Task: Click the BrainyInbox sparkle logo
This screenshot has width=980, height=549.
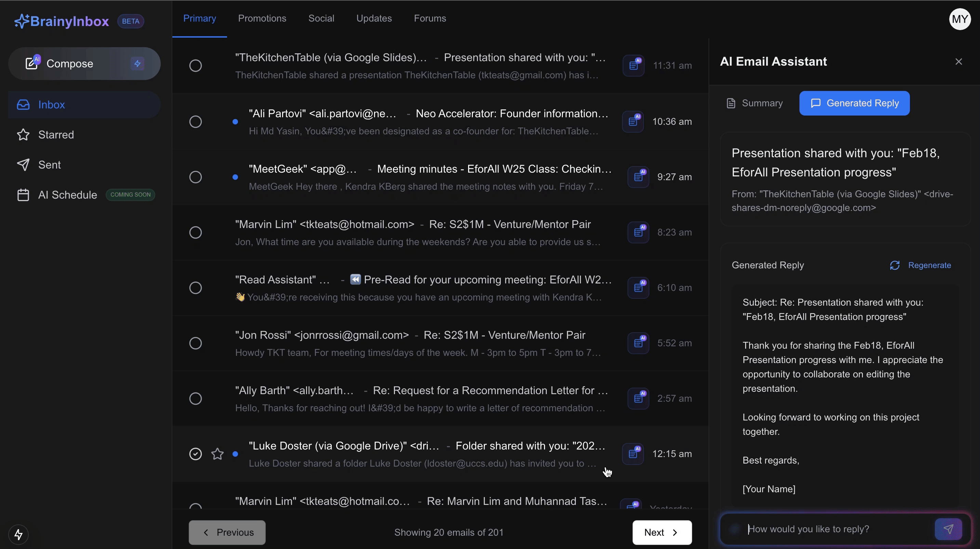Action: pos(22,21)
